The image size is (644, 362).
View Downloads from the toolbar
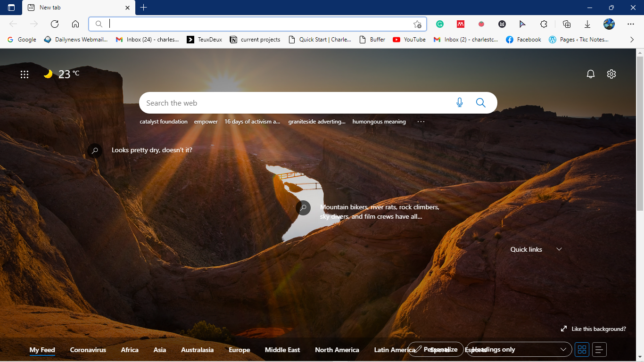point(587,24)
